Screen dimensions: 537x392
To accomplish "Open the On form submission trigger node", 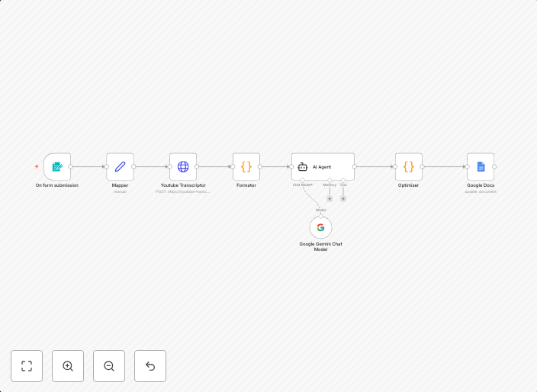I will pyautogui.click(x=57, y=166).
